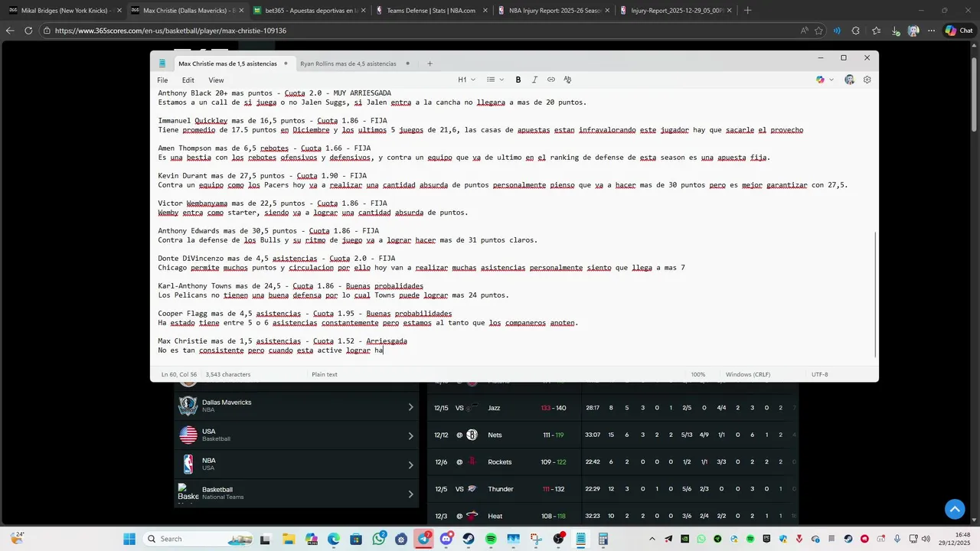Click Ln 60, Col 56 status entry
This screenshot has width=980, height=551.
tap(178, 374)
